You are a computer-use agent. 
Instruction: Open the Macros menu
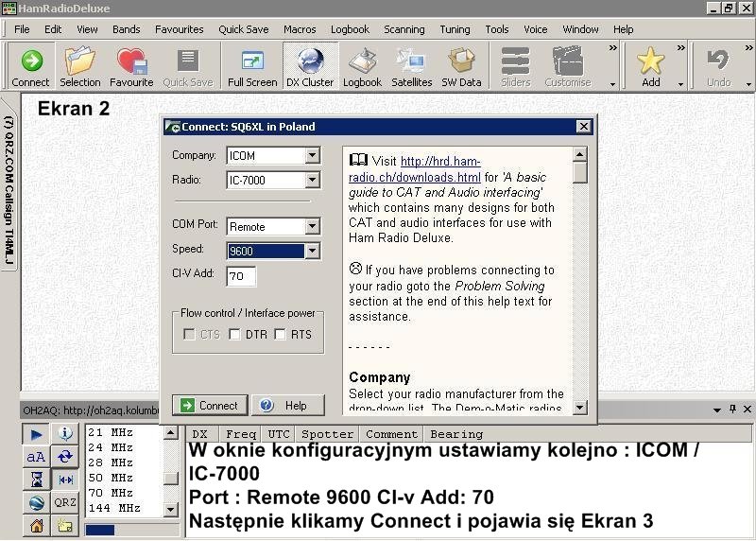click(300, 29)
